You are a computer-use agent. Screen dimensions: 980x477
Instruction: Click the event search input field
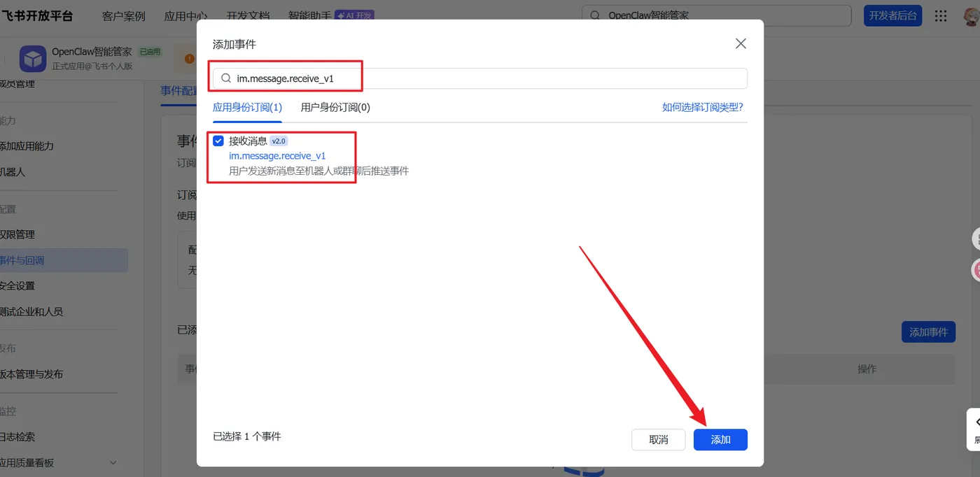(479, 78)
